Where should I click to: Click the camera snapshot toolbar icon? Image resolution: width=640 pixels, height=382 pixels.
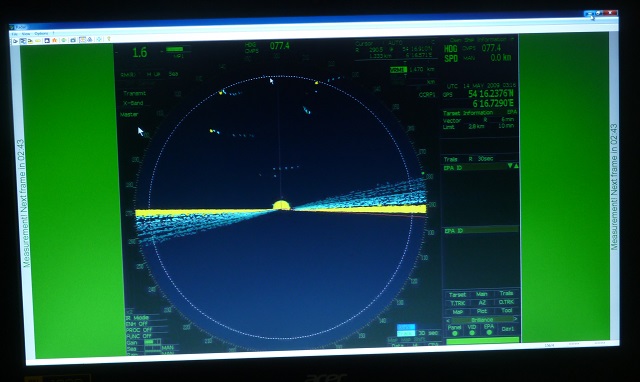tap(73, 40)
